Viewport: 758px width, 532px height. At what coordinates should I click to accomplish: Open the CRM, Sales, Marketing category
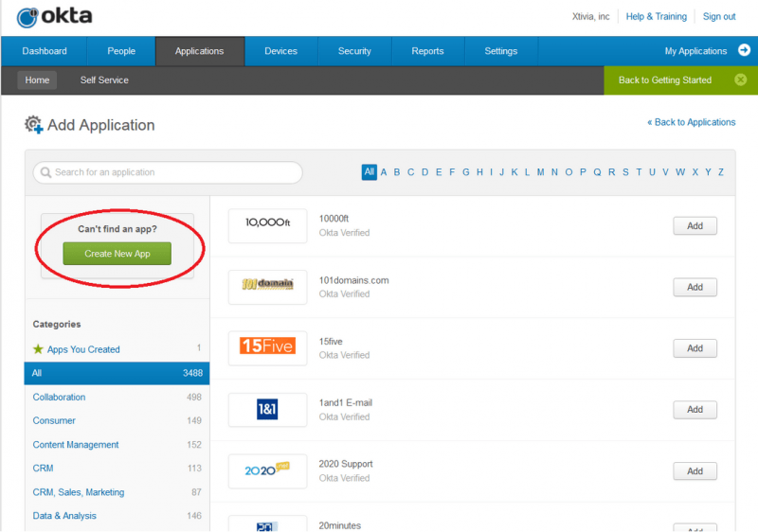click(x=79, y=492)
